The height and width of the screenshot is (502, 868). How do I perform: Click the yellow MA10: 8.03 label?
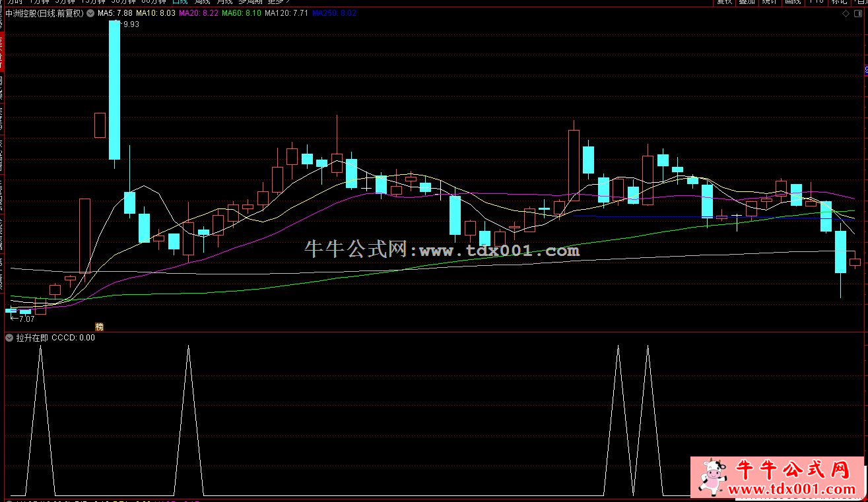point(156,13)
